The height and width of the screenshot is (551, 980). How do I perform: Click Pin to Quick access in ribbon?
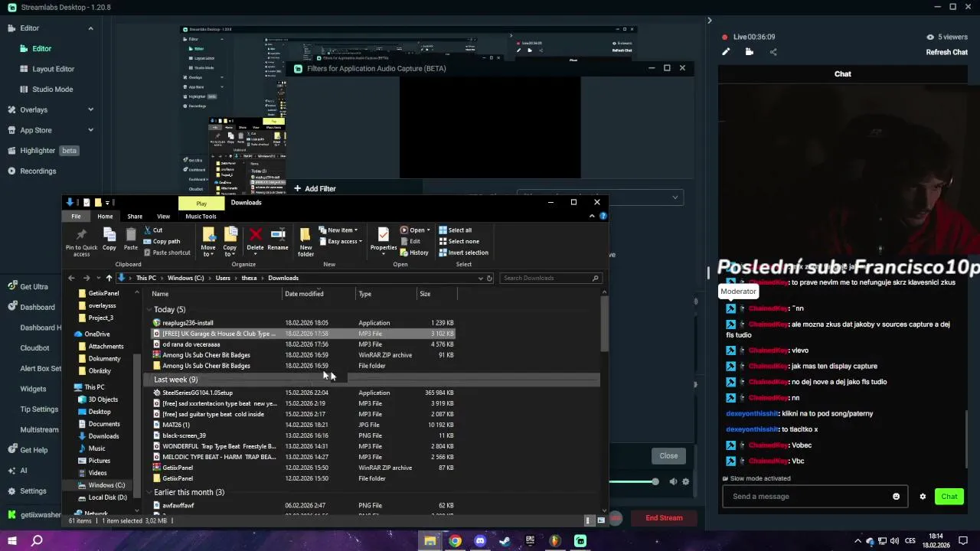click(81, 241)
